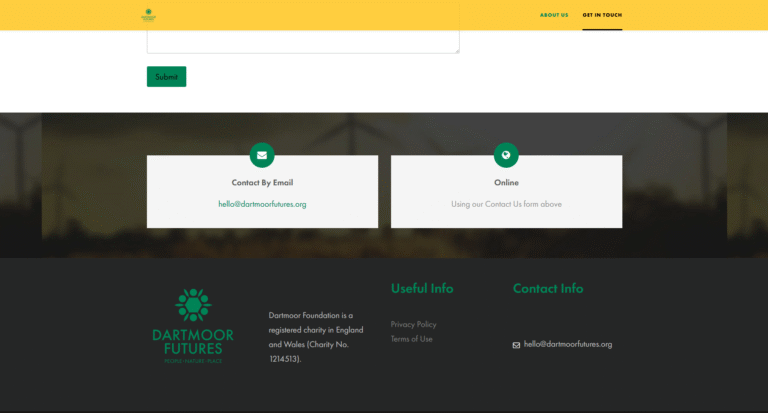This screenshot has height=413, width=768.
Task: Click the envelope icon above Contact By Email
Action: (262, 155)
